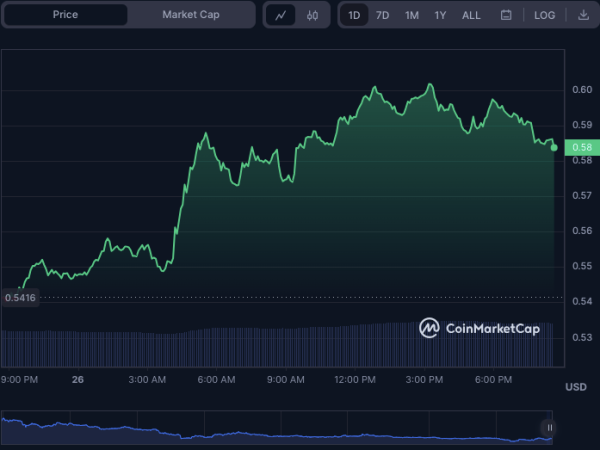Switch to line chart view
600x450 pixels.
point(281,15)
